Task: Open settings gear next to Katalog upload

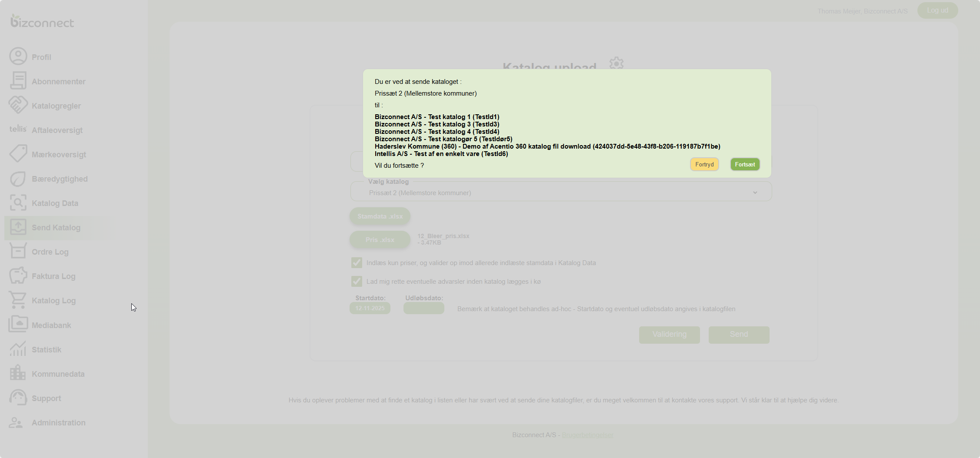Action: [x=616, y=63]
